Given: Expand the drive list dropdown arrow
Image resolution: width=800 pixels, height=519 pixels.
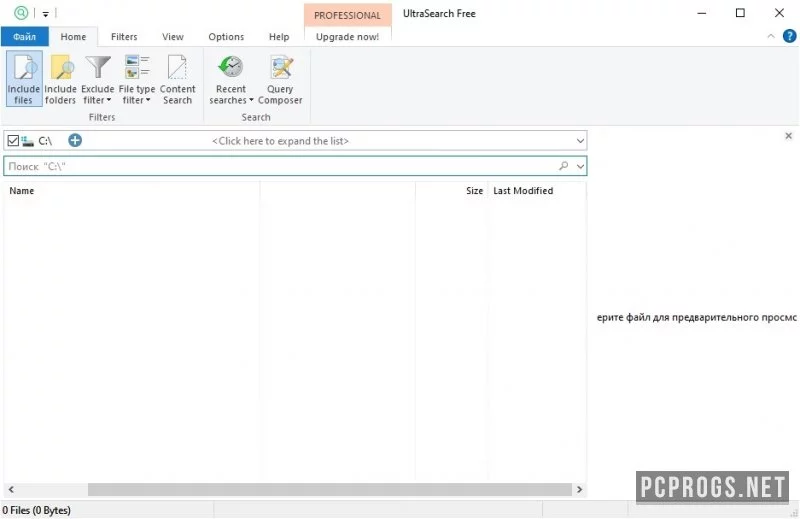Looking at the screenshot, I should [580, 141].
